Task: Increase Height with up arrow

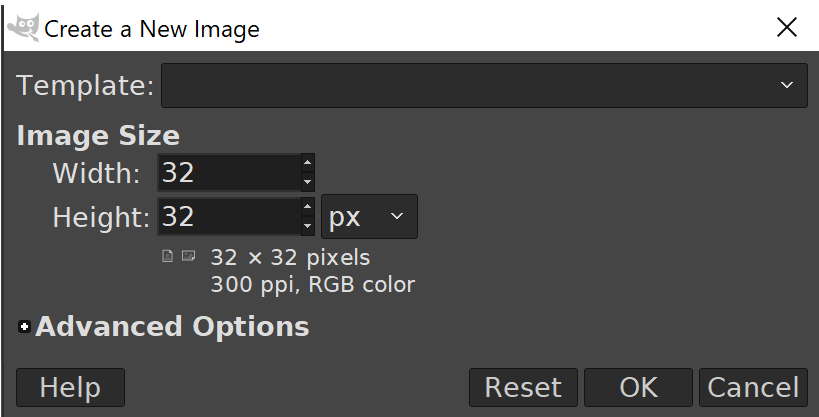Action: pos(308,207)
